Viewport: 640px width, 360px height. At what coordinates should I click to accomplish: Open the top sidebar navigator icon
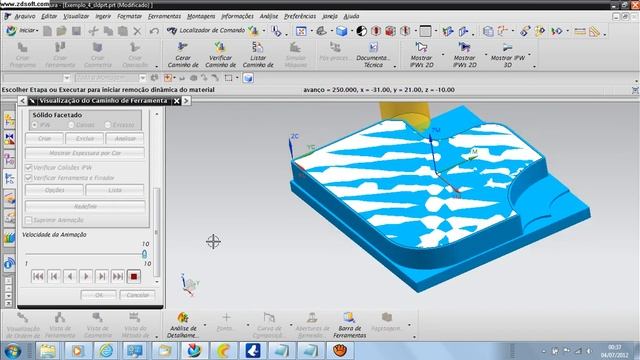coord(9,120)
